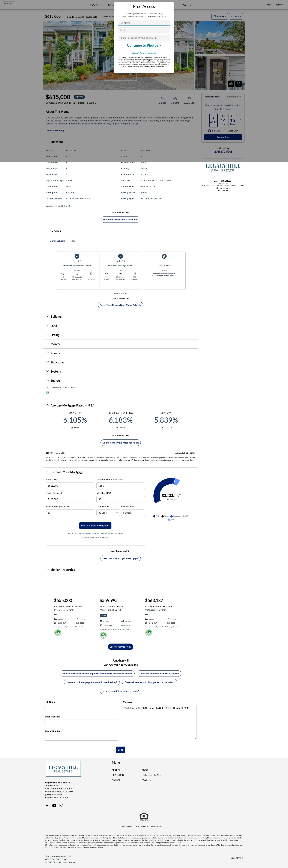Select the In-Person tour radio button
The width and height of the screenshot is (288, 868).
pos(209,131)
